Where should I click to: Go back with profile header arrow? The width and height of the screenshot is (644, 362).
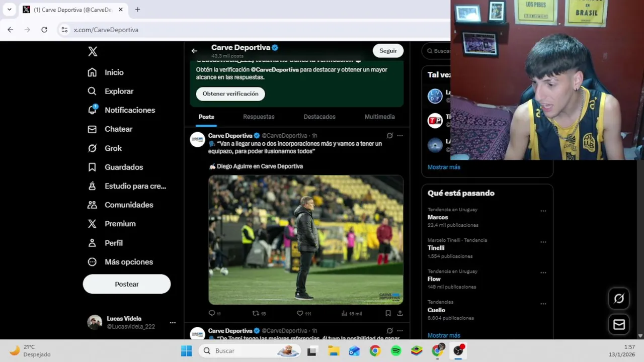pos(194,51)
